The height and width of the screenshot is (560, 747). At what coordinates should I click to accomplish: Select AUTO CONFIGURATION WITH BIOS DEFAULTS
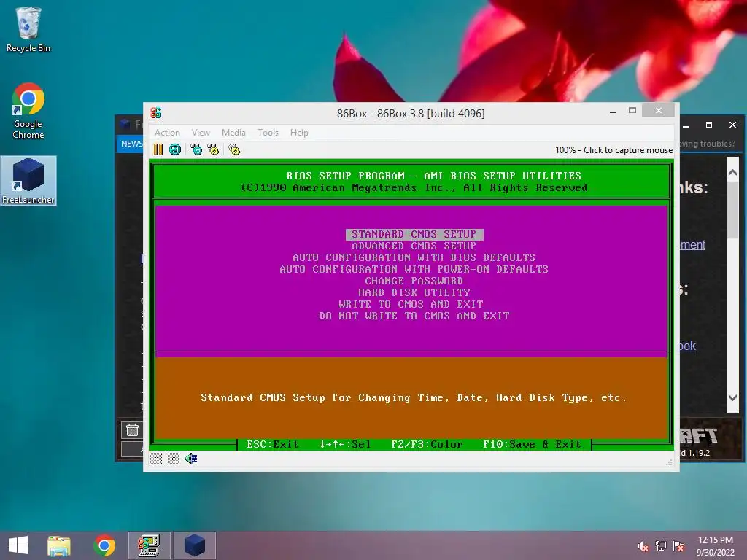414,257
